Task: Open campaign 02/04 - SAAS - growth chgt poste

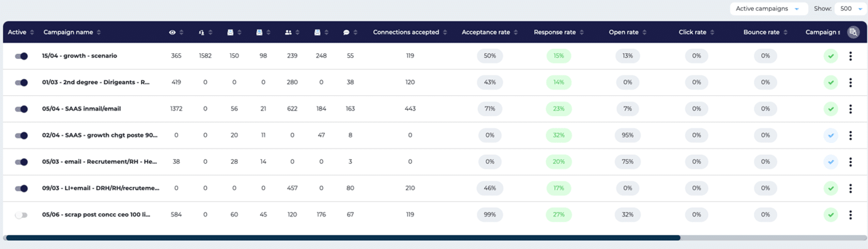Action: 100,135
